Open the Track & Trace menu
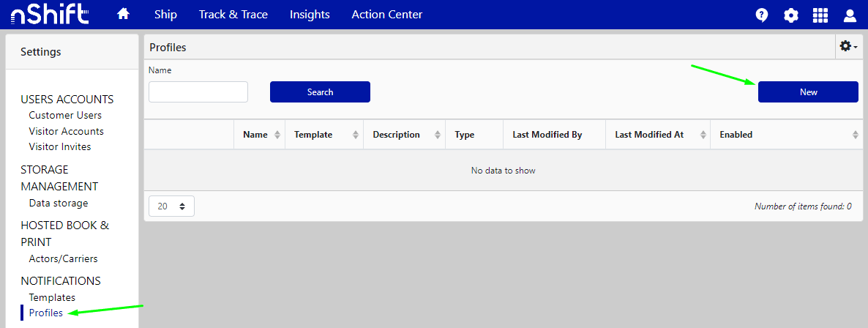 tap(233, 15)
